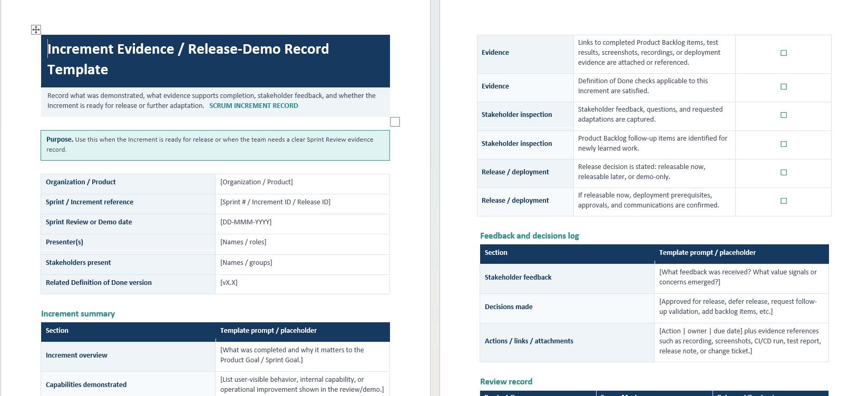Viewport: 868px width, 396px height.
Task: Click the 'Release decision is stated' description text
Action: pos(642,172)
